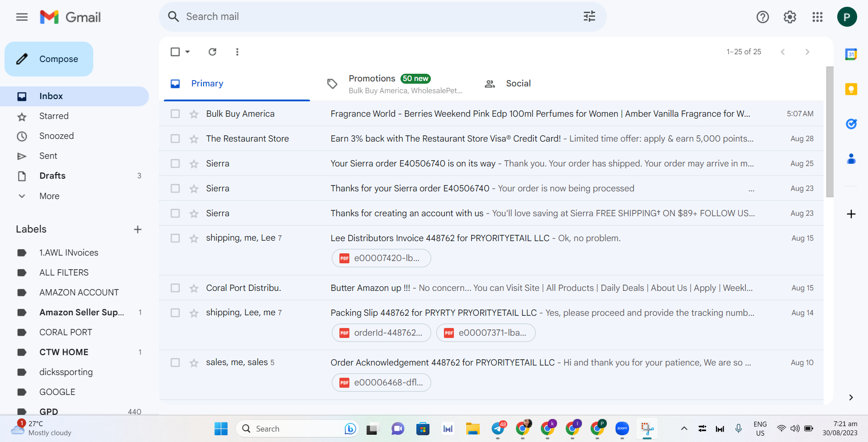The width and height of the screenshot is (868, 442).
Task: Star the Coral Port Distribu. email
Action: point(194,288)
